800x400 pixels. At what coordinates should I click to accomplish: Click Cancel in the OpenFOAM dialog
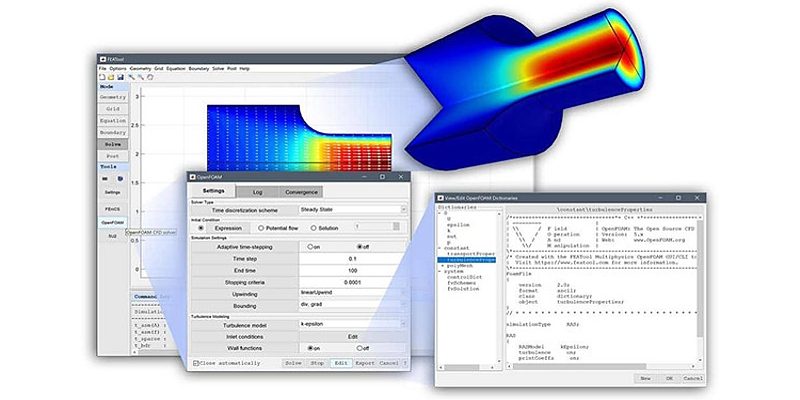pyautogui.click(x=389, y=363)
